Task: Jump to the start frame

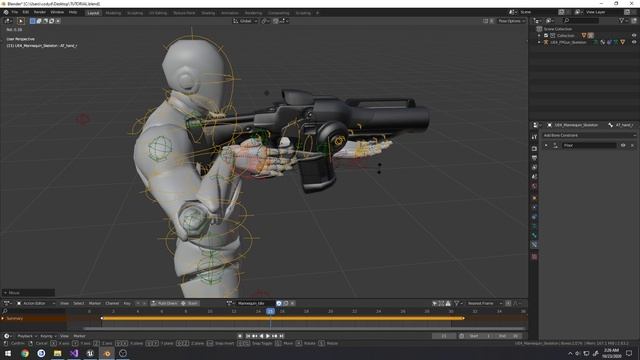Action: click(247, 336)
